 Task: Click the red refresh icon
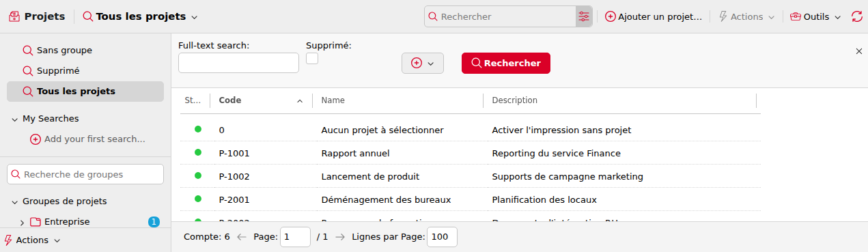tap(857, 16)
